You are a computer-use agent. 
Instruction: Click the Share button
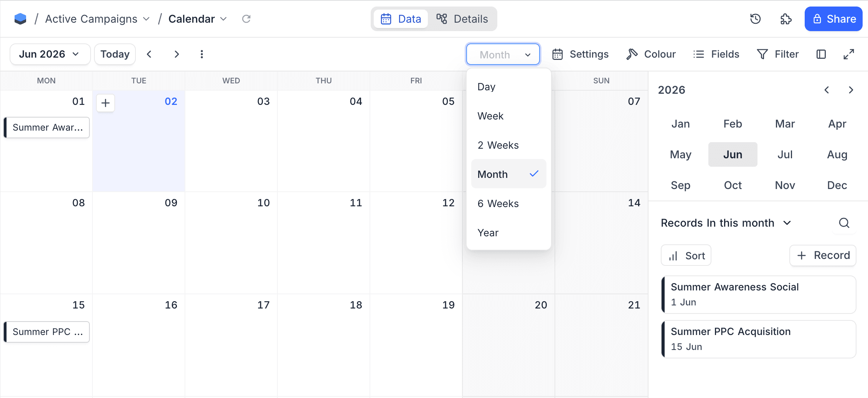[833, 19]
